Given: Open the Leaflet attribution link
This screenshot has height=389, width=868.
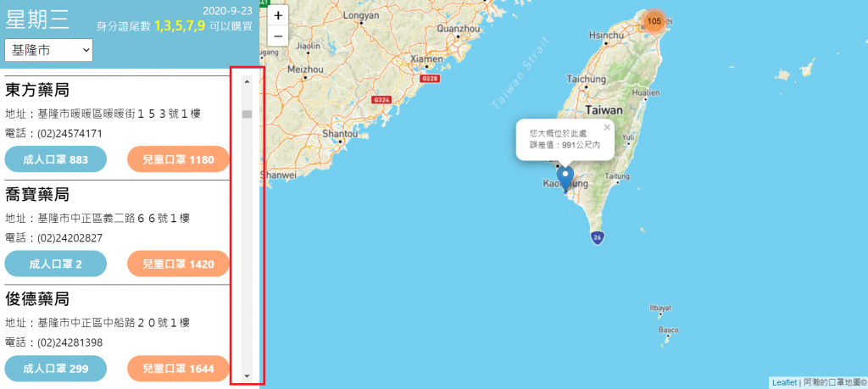Looking at the screenshot, I should click(784, 382).
